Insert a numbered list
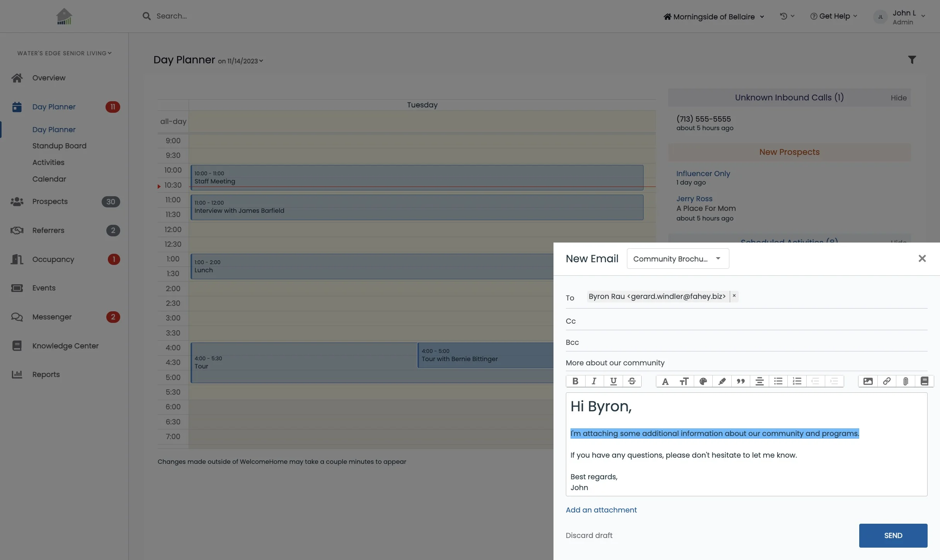The height and width of the screenshot is (560, 940). 797,381
